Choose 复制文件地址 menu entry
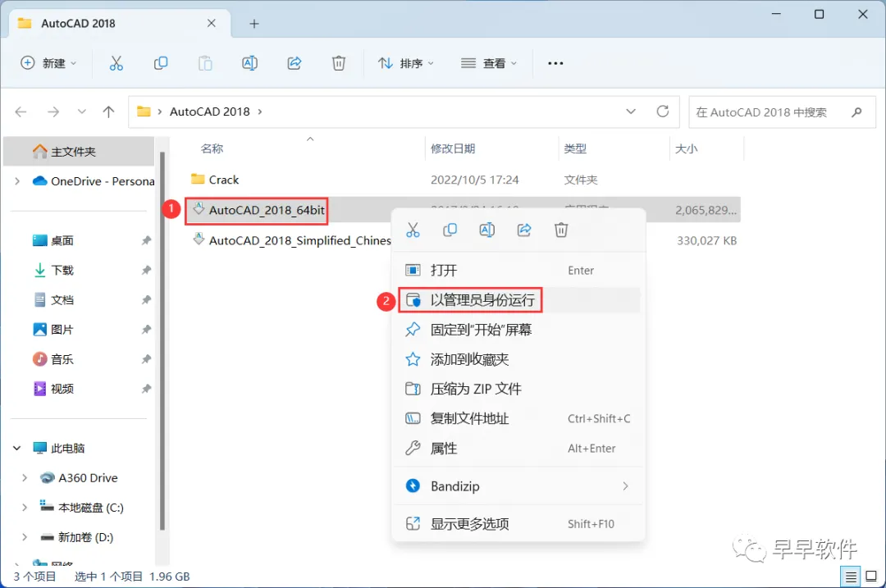The image size is (886, 588). coord(518,418)
